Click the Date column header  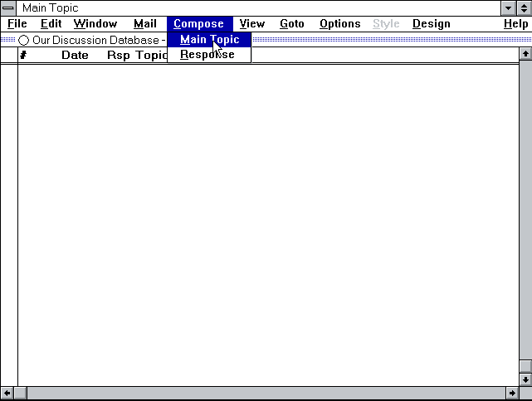coord(75,56)
